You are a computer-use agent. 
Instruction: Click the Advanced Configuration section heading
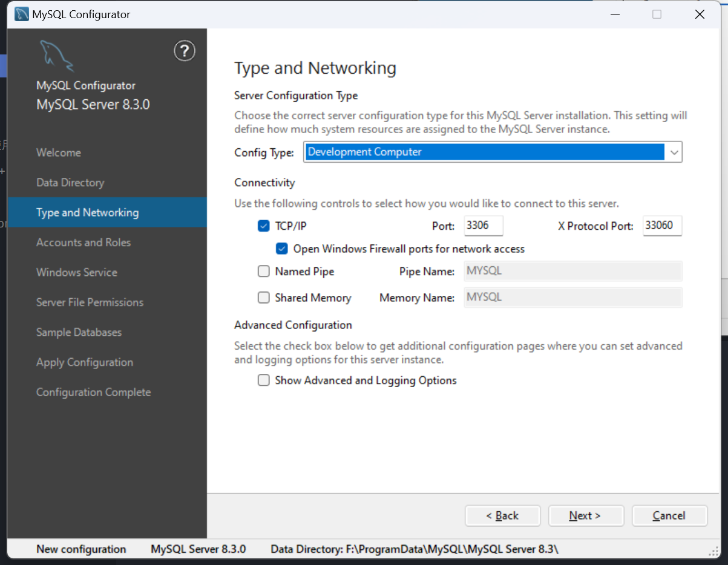coord(293,325)
